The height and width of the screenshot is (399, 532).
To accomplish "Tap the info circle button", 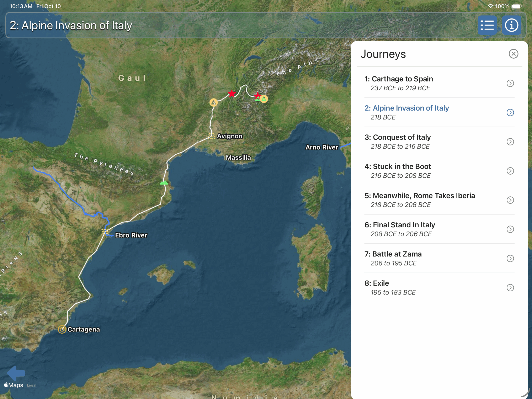I will click(x=511, y=25).
